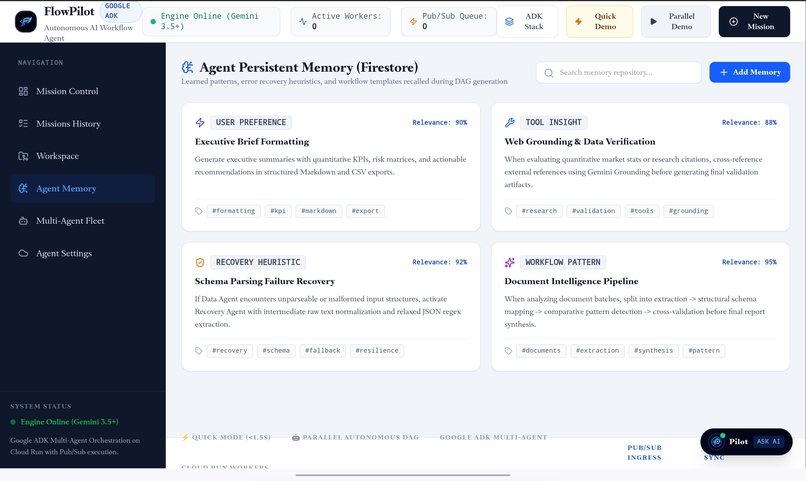Click the #validation tag
The height and width of the screenshot is (481, 806).
click(593, 211)
